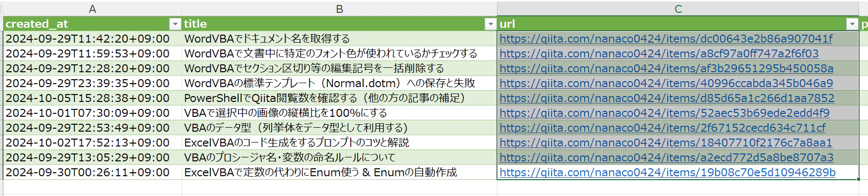Select column A header
The width and height of the screenshot is (868, 196).
[x=92, y=9]
